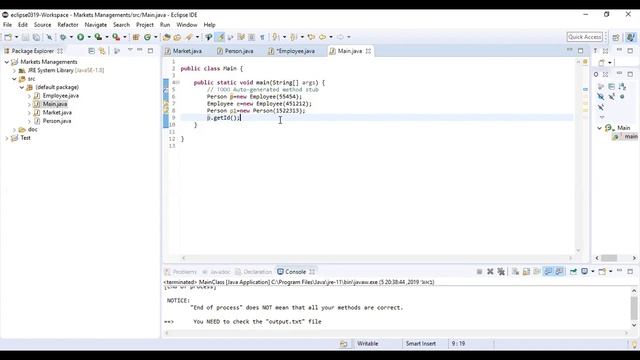This screenshot has height=360, width=640.
Task: Click Previous Annotation toolbar icon
Action: [x=293, y=37]
